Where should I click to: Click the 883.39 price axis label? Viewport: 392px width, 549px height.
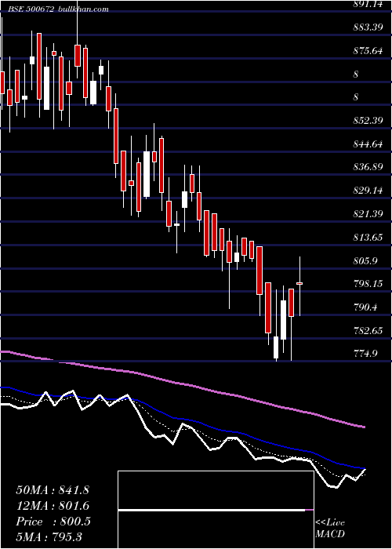pyautogui.click(x=368, y=27)
